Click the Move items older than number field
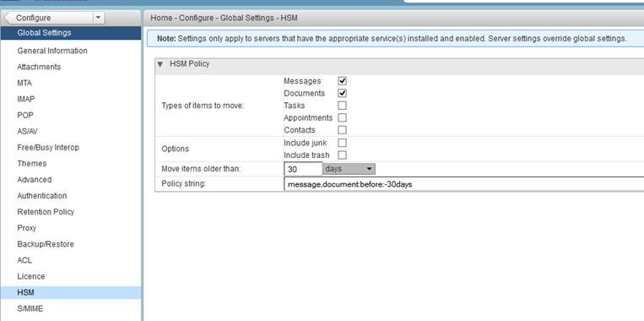644x321 pixels. [x=303, y=169]
